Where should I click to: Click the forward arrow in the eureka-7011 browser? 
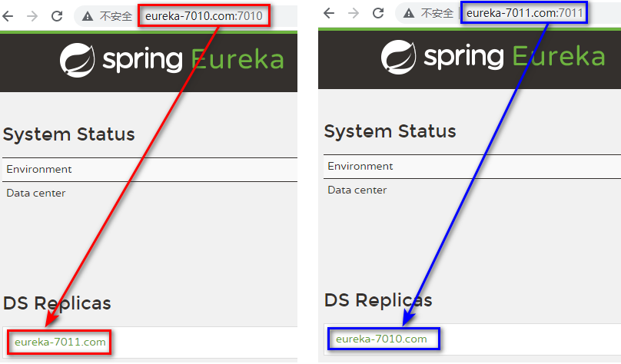[354, 13]
